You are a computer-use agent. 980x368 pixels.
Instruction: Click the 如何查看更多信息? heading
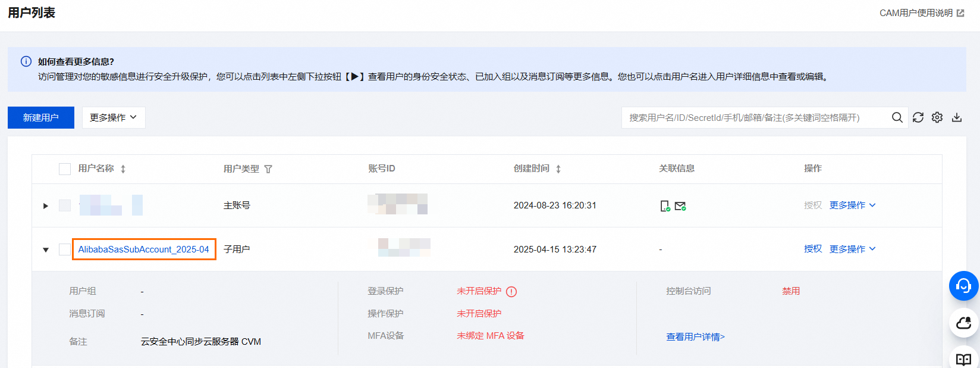(76, 61)
